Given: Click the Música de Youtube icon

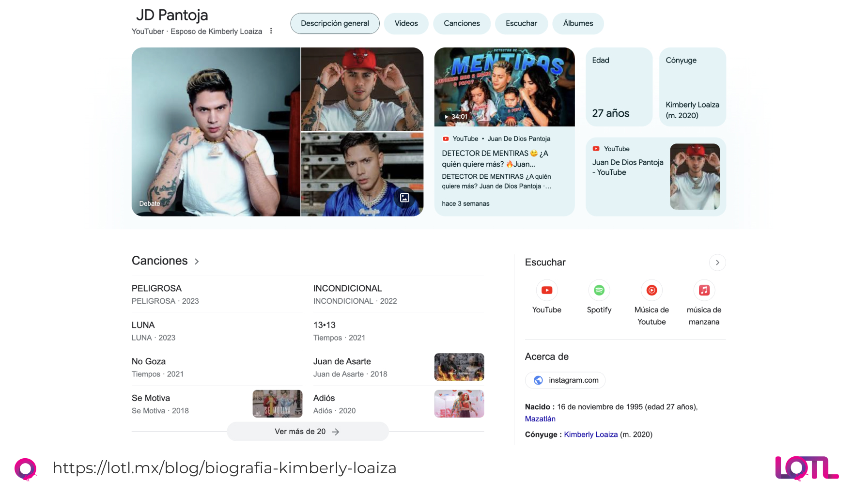Looking at the screenshot, I should click(x=651, y=291).
